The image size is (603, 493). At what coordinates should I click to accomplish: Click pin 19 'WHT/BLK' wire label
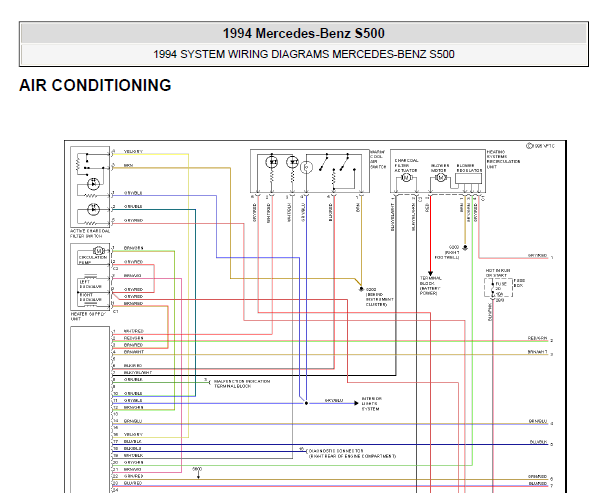coord(133,455)
